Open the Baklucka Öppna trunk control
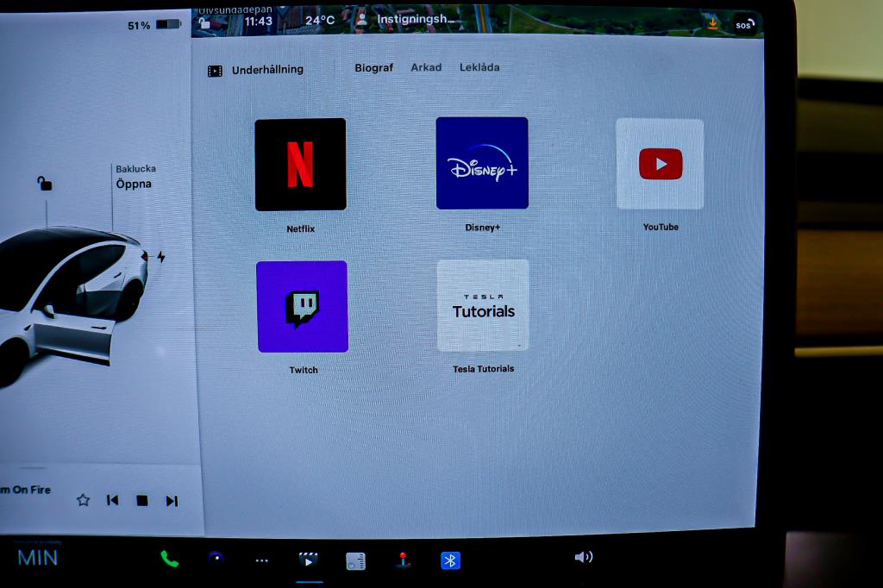Screen dimensions: 883x588 point(135,176)
